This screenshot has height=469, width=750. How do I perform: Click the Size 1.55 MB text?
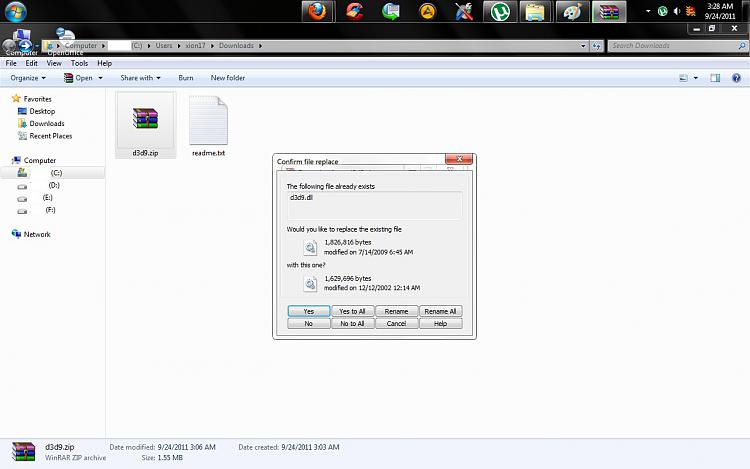pyautogui.click(x=162, y=458)
